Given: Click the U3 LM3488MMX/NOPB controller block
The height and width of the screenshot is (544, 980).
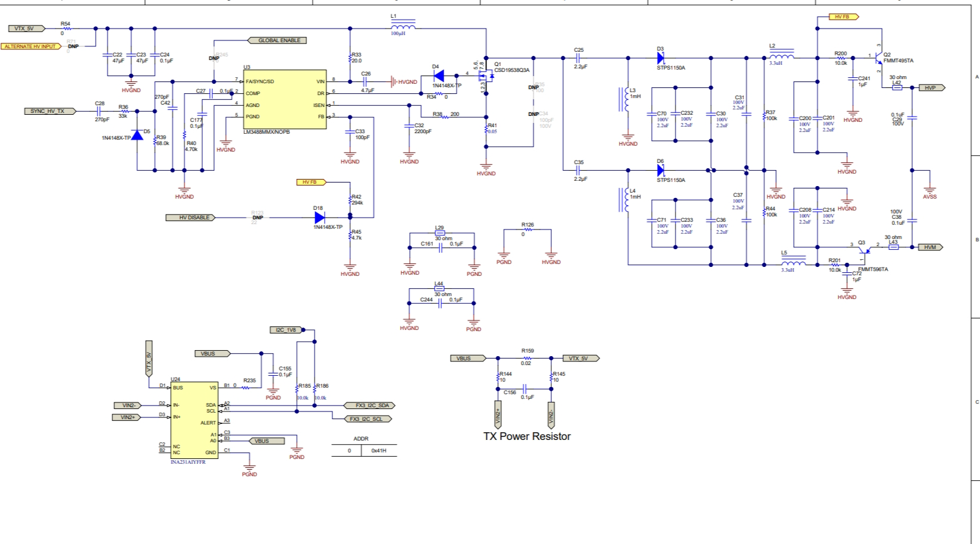Looking at the screenshot, I should coord(285,99).
